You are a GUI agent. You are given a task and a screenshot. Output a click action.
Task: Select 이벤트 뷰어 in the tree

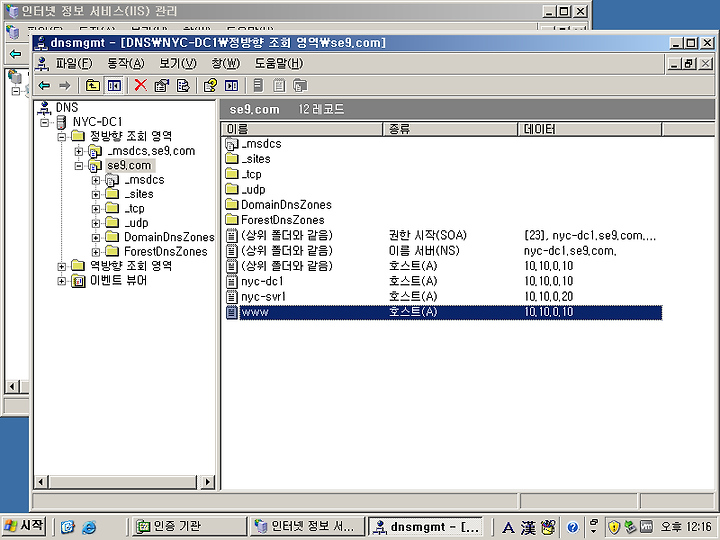[118, 280]
